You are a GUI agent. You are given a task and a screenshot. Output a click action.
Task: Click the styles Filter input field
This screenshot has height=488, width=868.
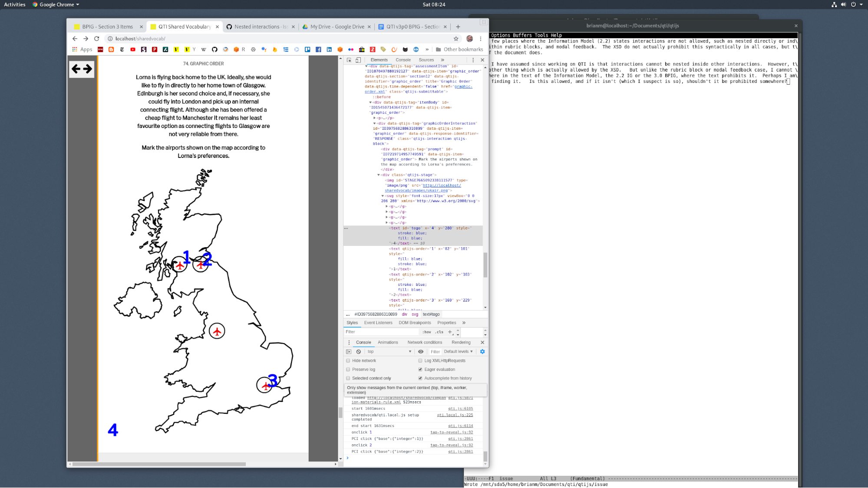pyautogui.click(x=380, y=332)
